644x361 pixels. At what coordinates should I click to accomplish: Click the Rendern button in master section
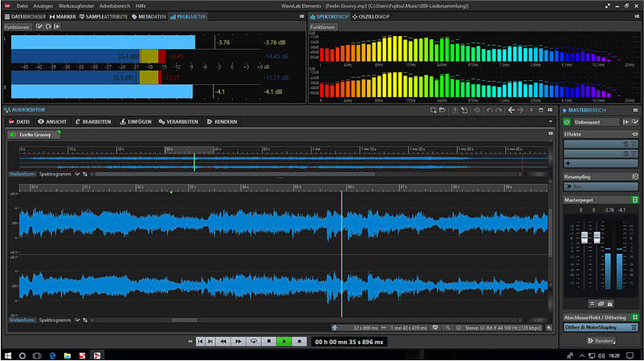(x=601, y=341)
